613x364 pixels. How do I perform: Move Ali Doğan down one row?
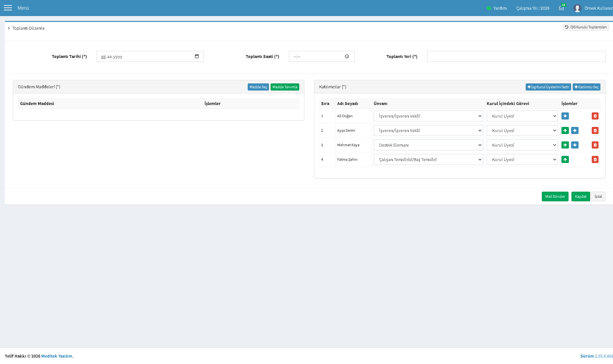point(565,116)
